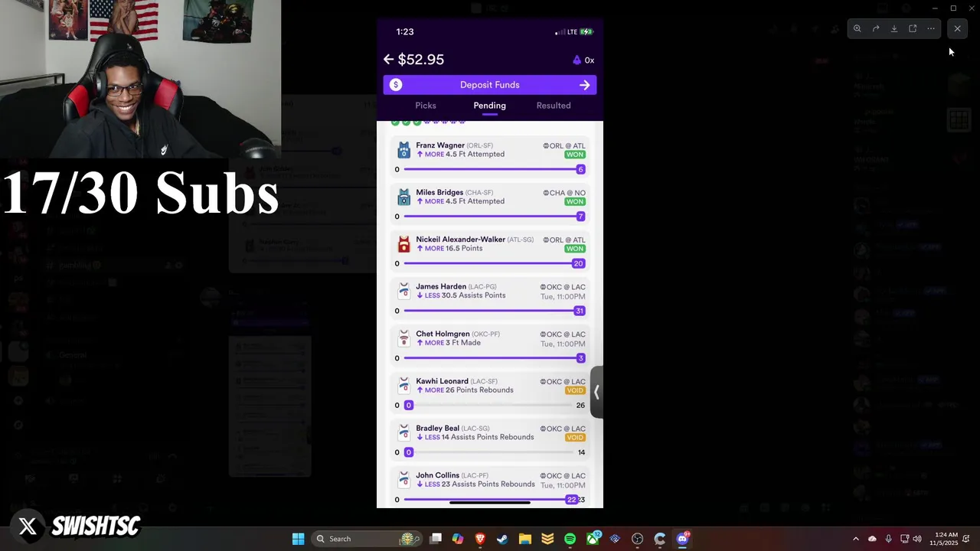This screenshot has width=980, height=551.
Task: Open the three-dot more options menu
Action: (931, 28)
